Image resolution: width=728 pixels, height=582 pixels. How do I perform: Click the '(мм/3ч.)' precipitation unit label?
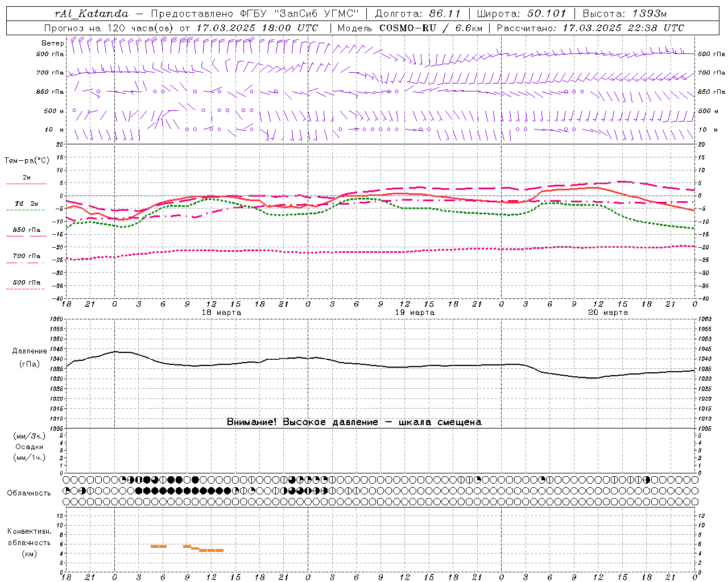coord(30,436)
